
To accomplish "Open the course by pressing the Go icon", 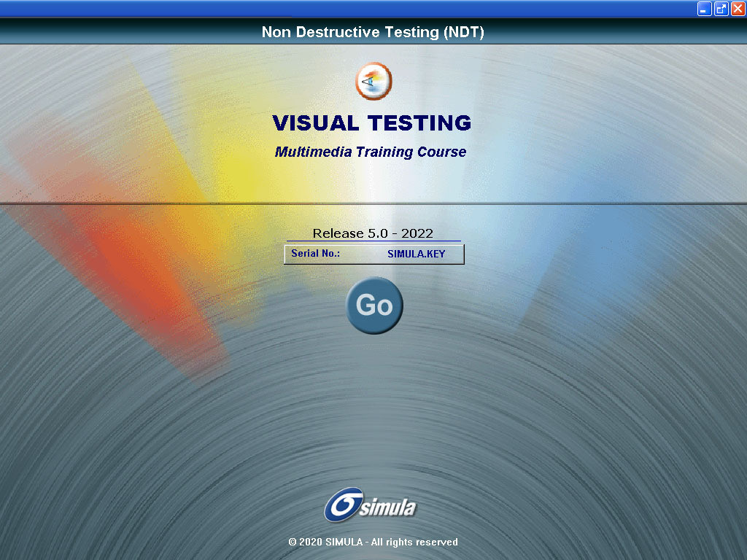I will tap(374, 306).
